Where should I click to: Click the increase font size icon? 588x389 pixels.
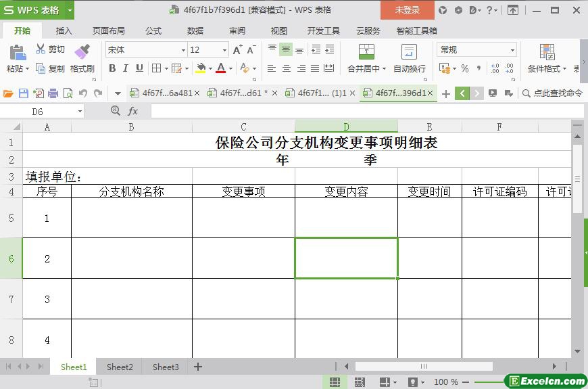(x=237, y=50)
